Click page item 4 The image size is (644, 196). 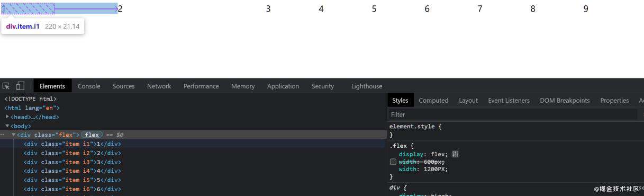[321, 8]
